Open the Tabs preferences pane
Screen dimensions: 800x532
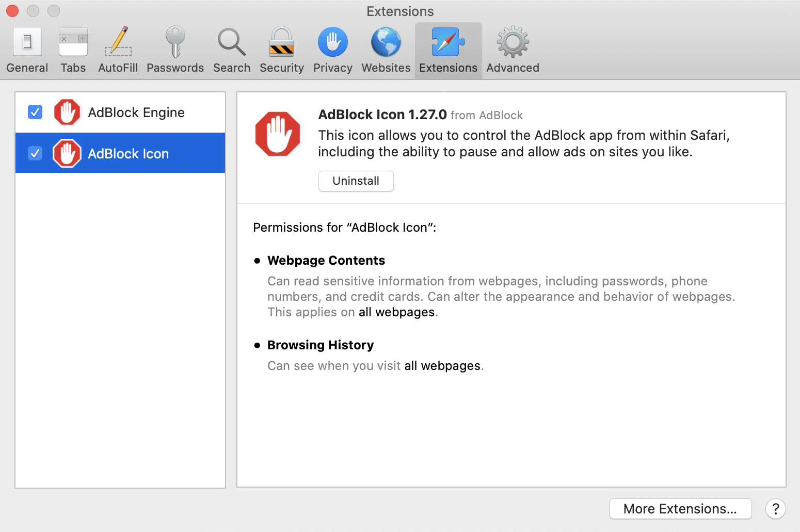(73, 49)
